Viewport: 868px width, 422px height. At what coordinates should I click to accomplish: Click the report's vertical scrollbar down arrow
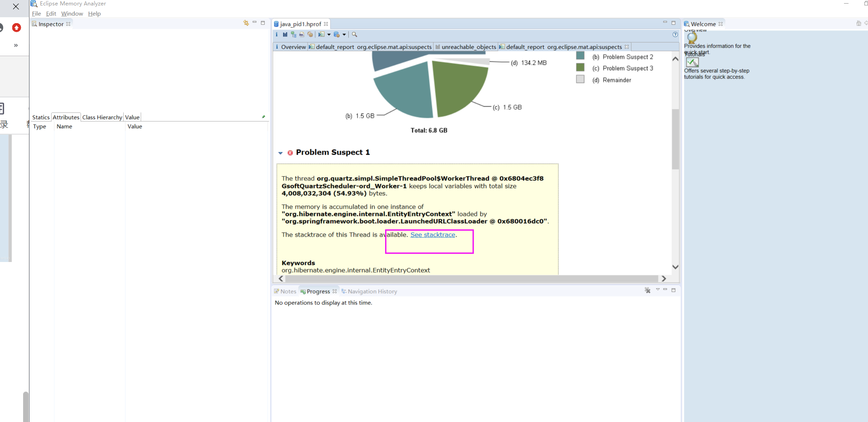(675, 267)
